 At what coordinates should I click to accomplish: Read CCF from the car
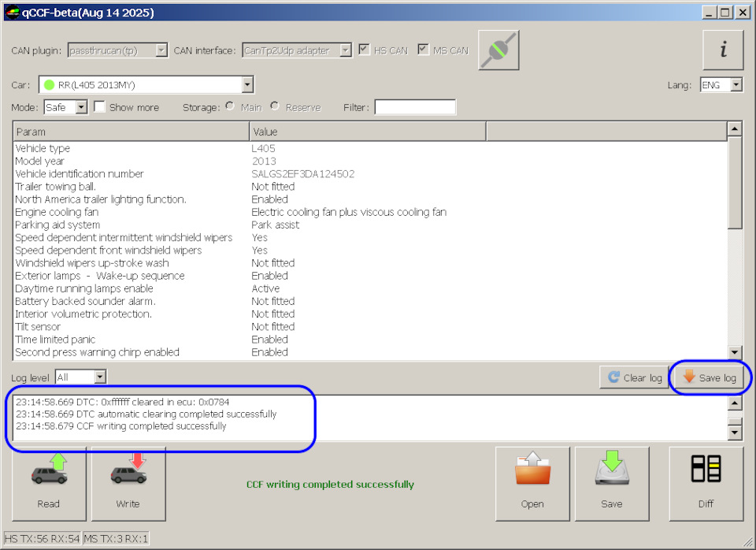[x=49, y=484]
